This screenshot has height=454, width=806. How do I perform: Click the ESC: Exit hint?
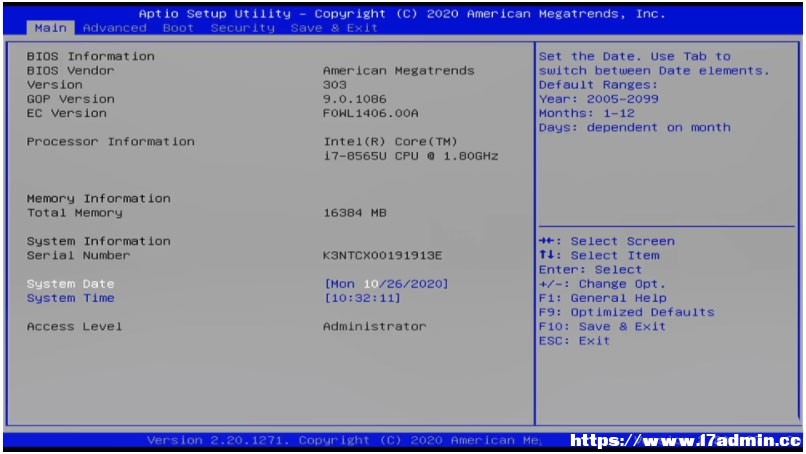(x=574, y=340)
